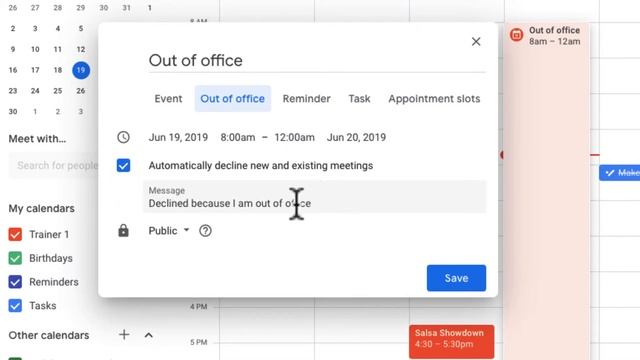Screen dimensions: 640x360
Task: Select day 11 in the mini calendar
Action: (x=58, y=49)
